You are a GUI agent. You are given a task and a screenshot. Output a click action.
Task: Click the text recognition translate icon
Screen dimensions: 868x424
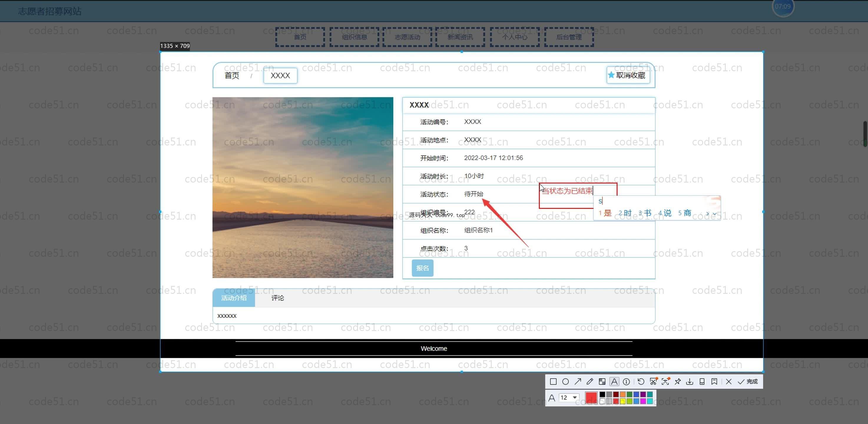point(665,382)
